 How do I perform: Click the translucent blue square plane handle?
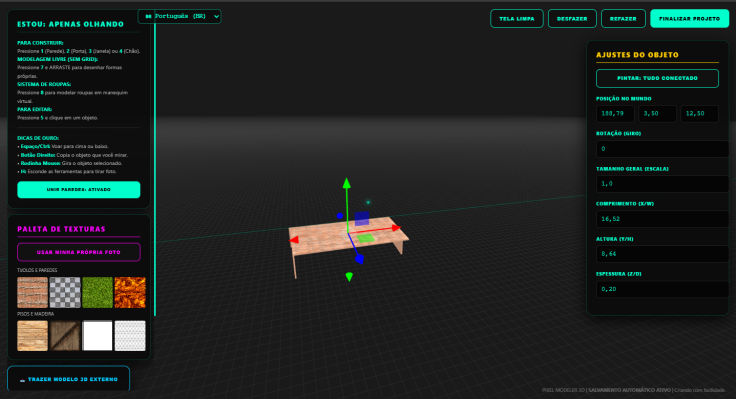coord(361,219)
